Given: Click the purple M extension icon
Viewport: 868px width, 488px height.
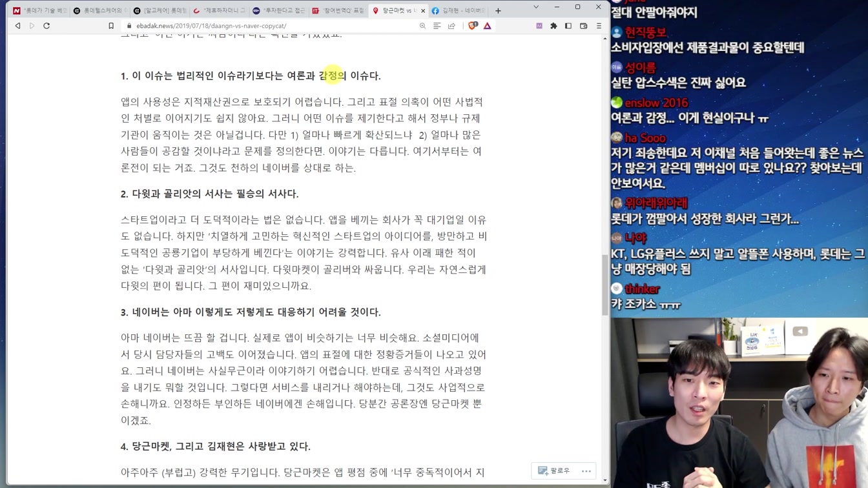Looking at the screenshot, I should tap(539, 26).
